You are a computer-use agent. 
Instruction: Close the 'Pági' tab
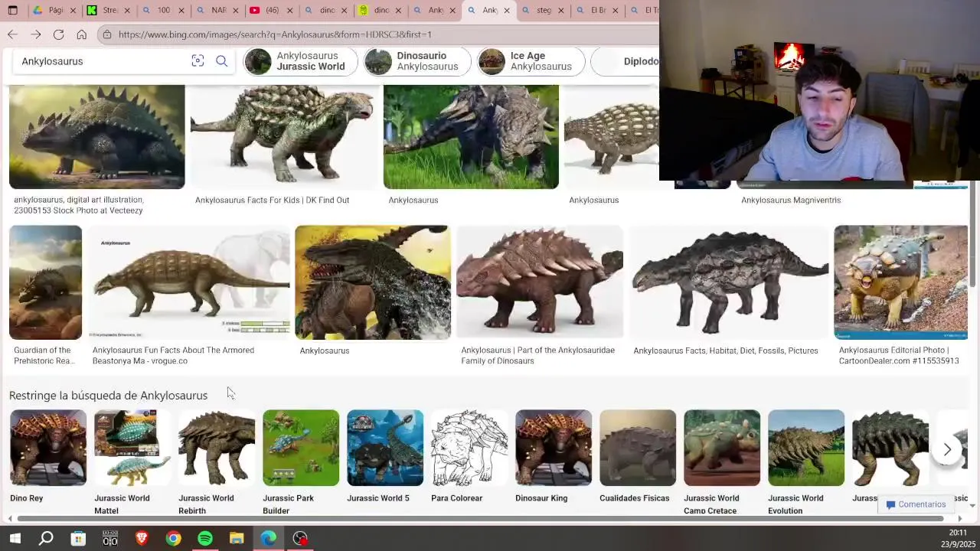pyautogui.click(x=73, y=11)
